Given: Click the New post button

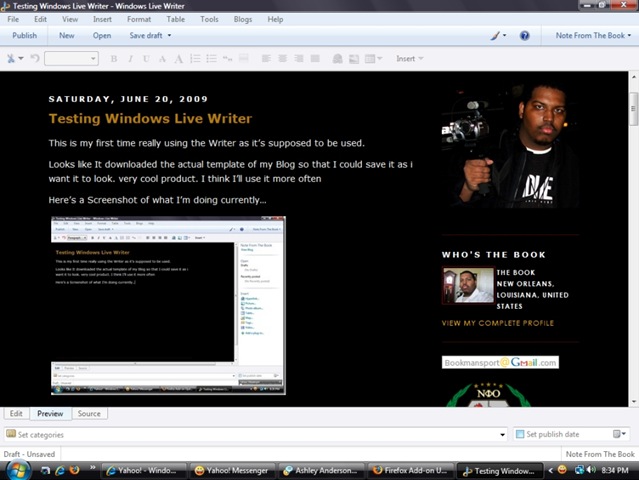Looking at the screenshot, I should (66, 35).
